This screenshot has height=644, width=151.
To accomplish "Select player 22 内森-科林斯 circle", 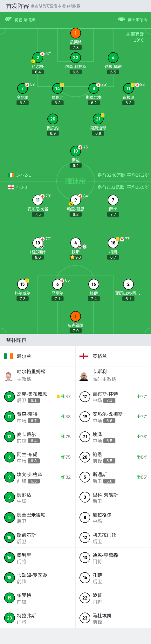I will (76, 58).
